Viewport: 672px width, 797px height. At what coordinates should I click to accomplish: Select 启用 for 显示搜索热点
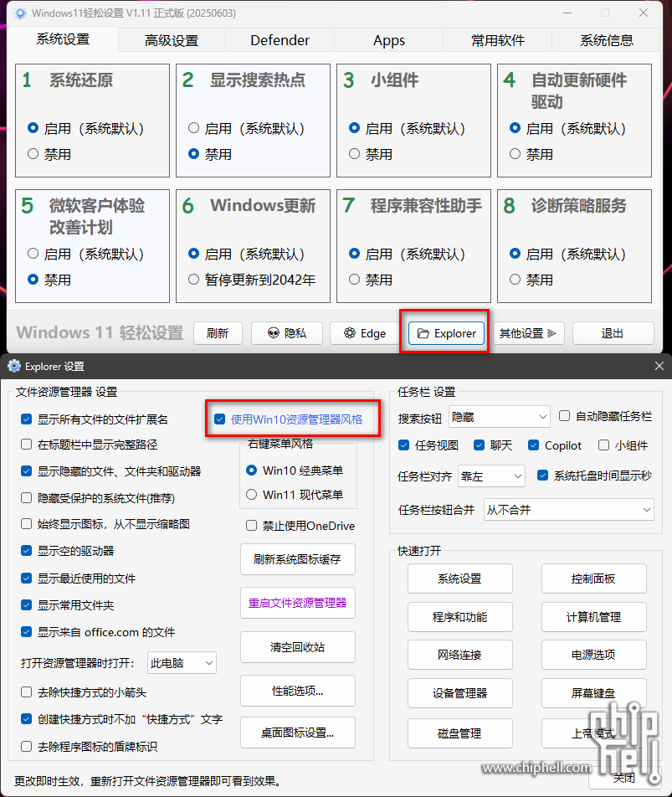(x=193, y=128)
